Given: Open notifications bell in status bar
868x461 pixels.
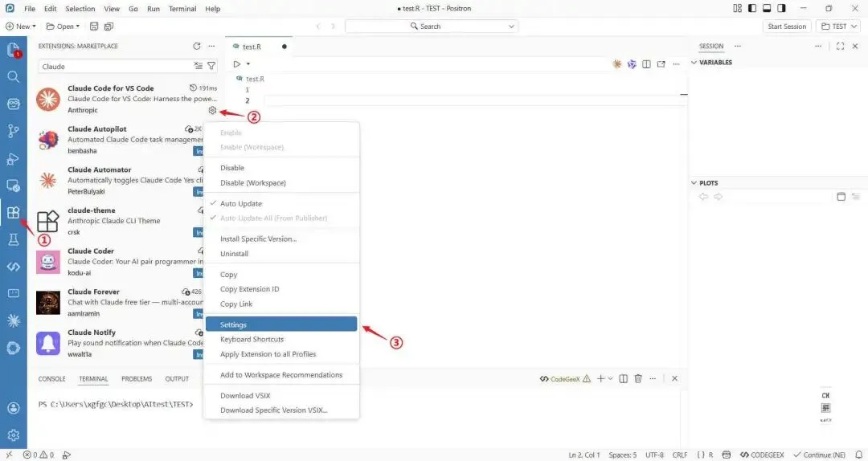Looking at the screenshot, I should click(858, 455).
